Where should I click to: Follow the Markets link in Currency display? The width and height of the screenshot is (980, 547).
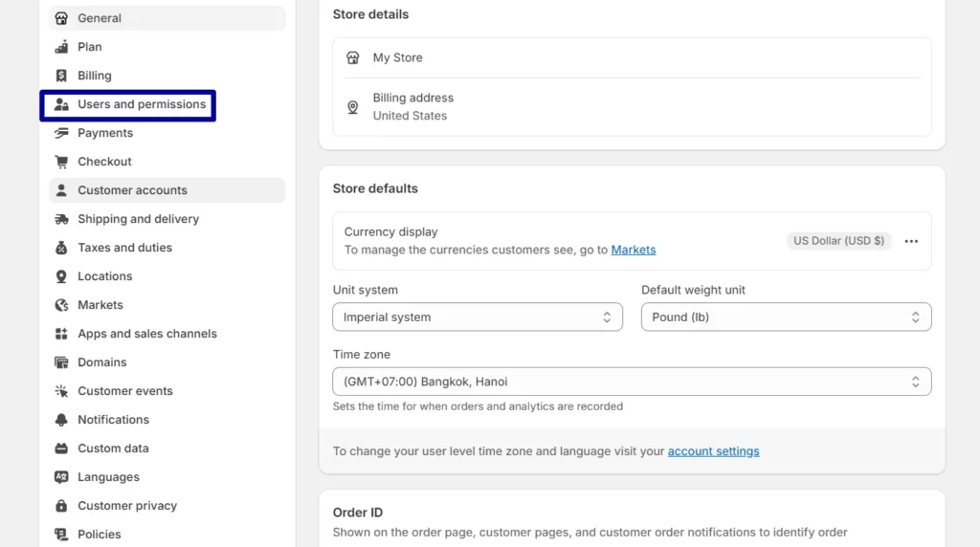(x=634, y=250)
